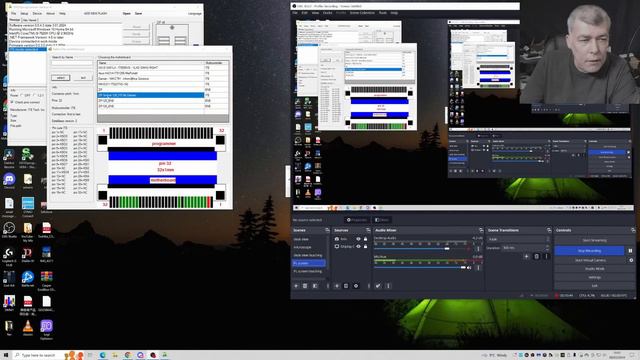Open Mic/Aux options three-dot menu
The height and width of the screenshot is (360, 640).
(x=478, y=268)
